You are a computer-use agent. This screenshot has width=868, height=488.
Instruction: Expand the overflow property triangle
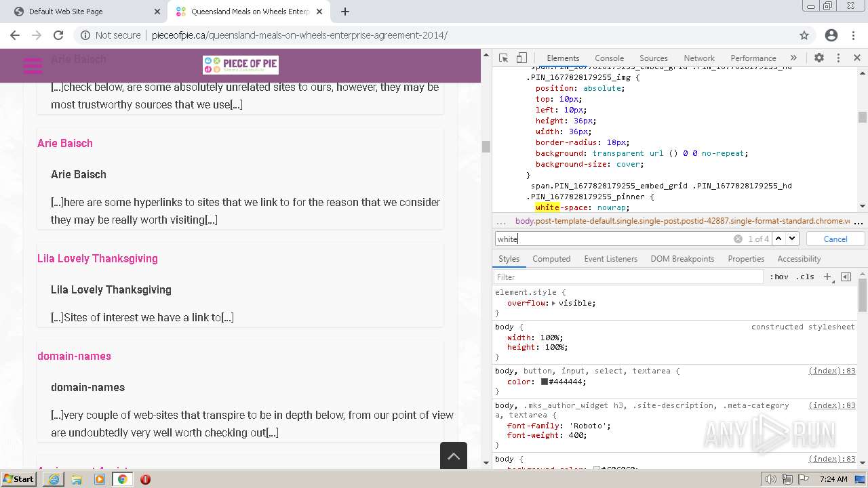pos(554,303)
